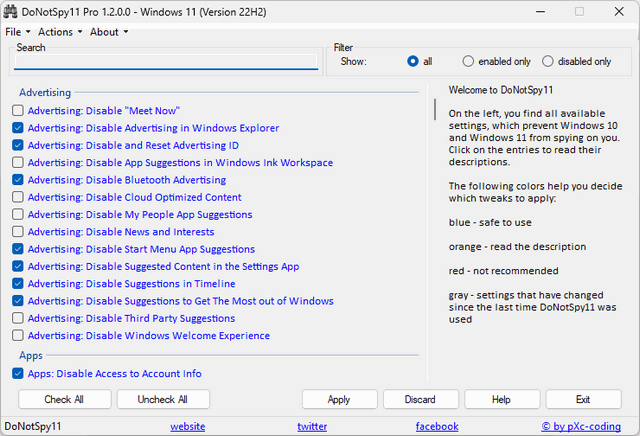Uncheck Disable Advertising in Windows Explorer
This screenshot has height=436, width=640.
(x=18, y=128)
